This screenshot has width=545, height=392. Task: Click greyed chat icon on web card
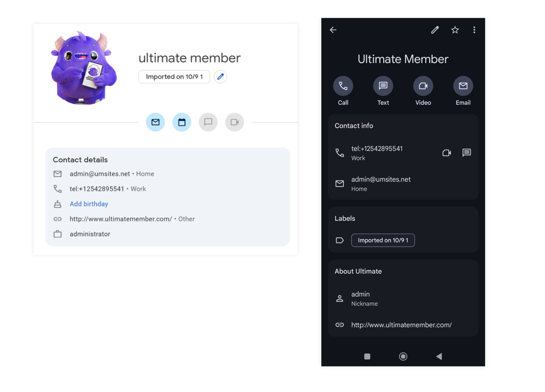tap(208, 122)
